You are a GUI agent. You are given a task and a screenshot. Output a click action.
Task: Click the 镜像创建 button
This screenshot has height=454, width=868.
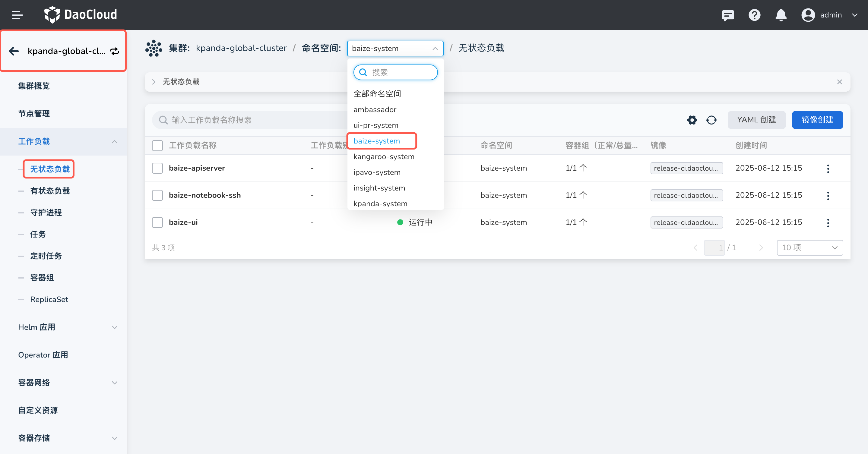pos(817,120)
